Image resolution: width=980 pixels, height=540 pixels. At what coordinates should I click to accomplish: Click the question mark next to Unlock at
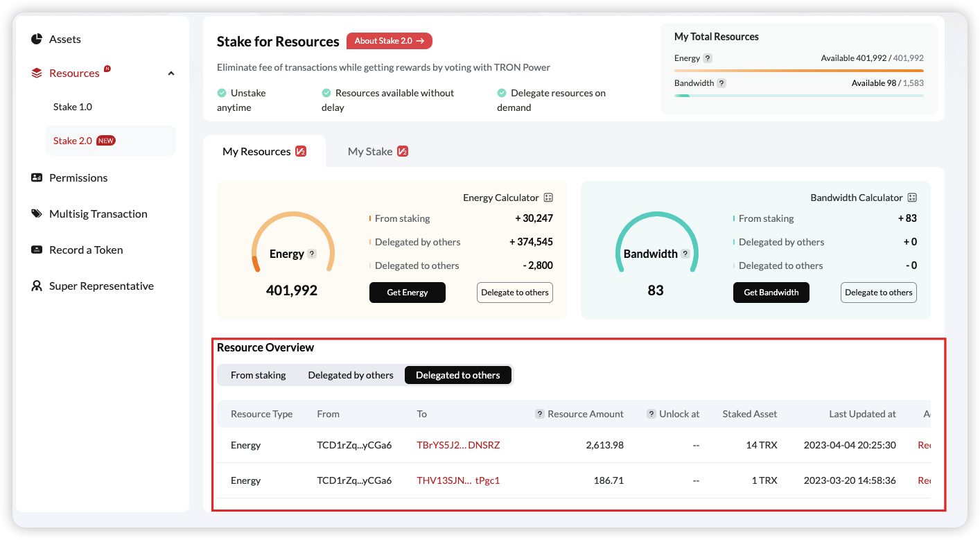[x=651, y=414]
